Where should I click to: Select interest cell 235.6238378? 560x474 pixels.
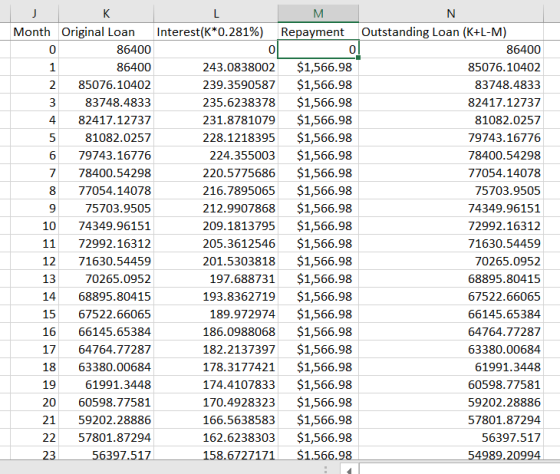216,103
